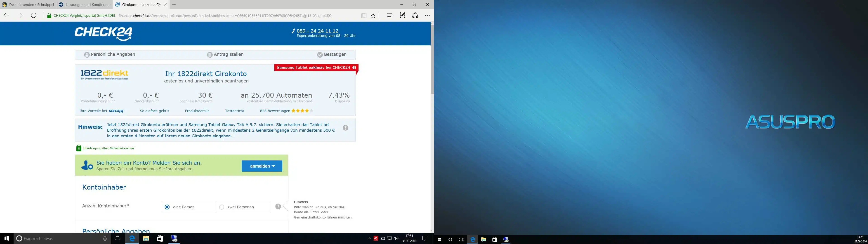This screenshot has height=244, width=868.
Task: Click Cortana microphone icon
Action: tap(105, 238)
